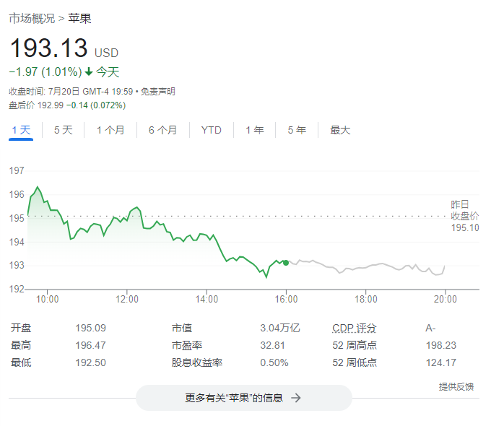Switch to the 5 天 tab
504x426 pixels.
64,130
